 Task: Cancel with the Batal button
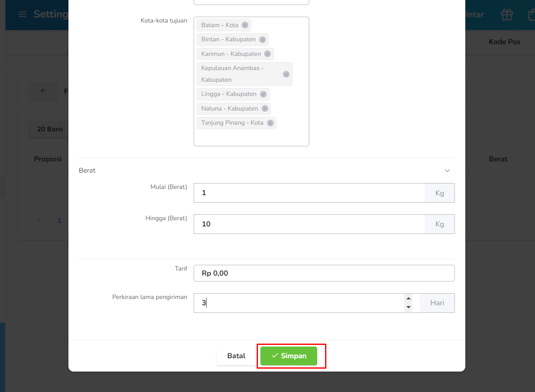pyautogui.click(x=236, y=356)
